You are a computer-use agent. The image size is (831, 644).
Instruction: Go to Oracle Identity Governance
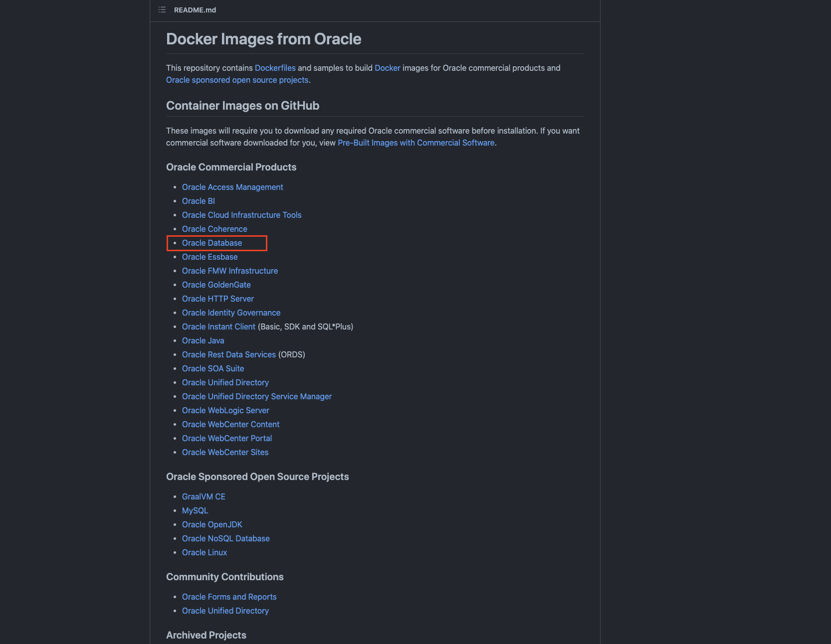[x=231, y=313]
